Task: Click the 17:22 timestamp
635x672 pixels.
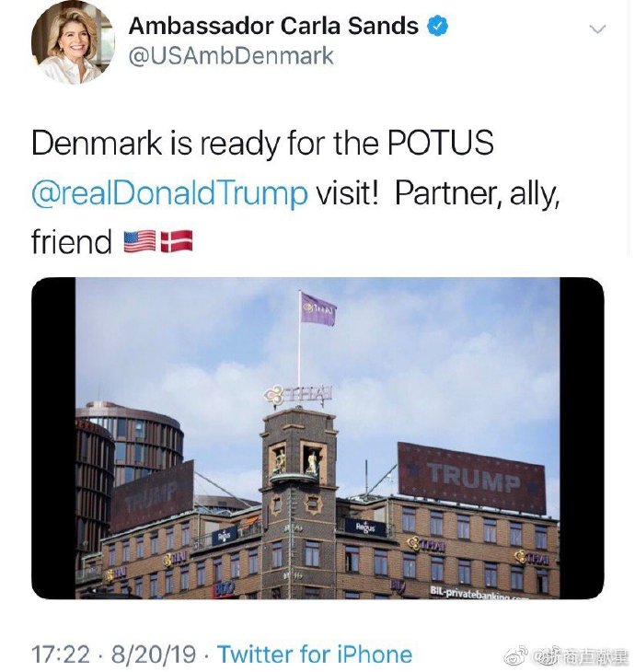Action: click(x=61, y=655)
